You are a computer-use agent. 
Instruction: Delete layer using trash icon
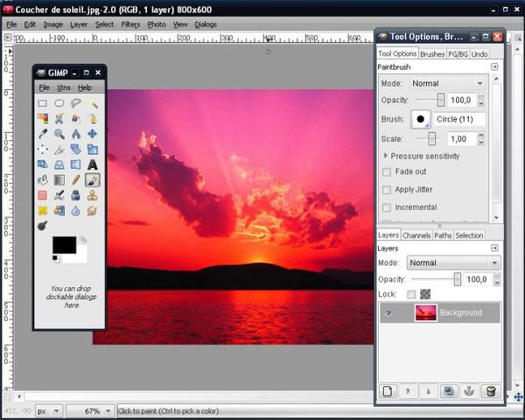[x=491, y=391]
